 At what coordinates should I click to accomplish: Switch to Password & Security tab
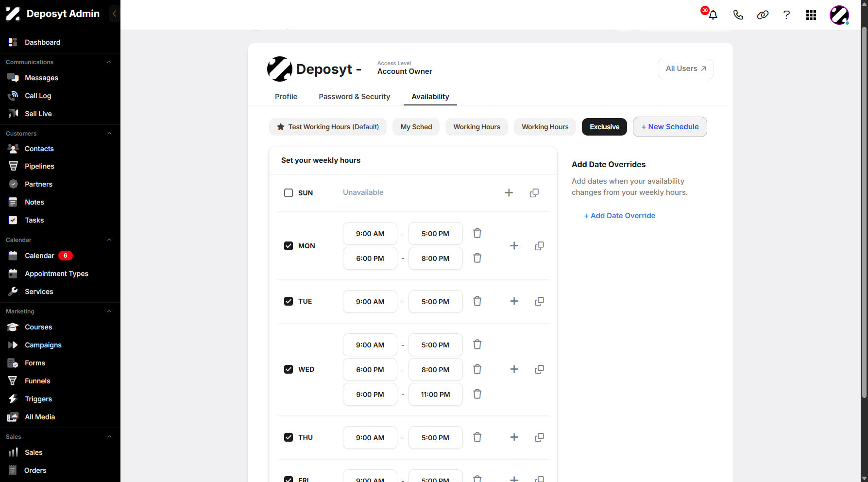[355, 97]
